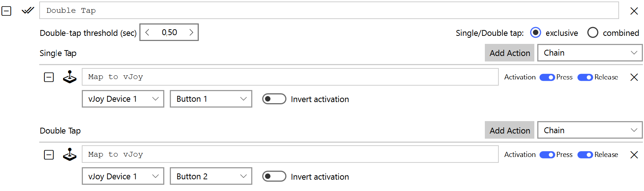This screenshot has height=191, width=644.
Task: Select the combined tap mode
Action: [593, 33]
